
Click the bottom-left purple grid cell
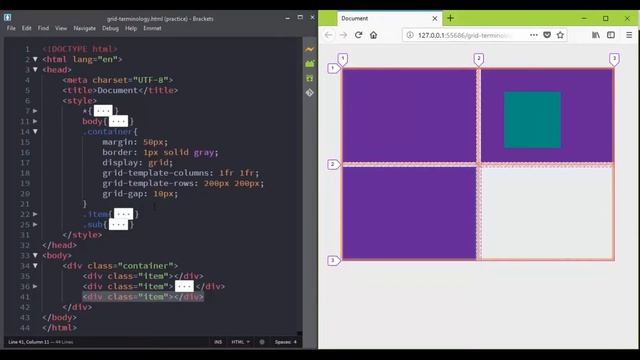click(409, 213)
